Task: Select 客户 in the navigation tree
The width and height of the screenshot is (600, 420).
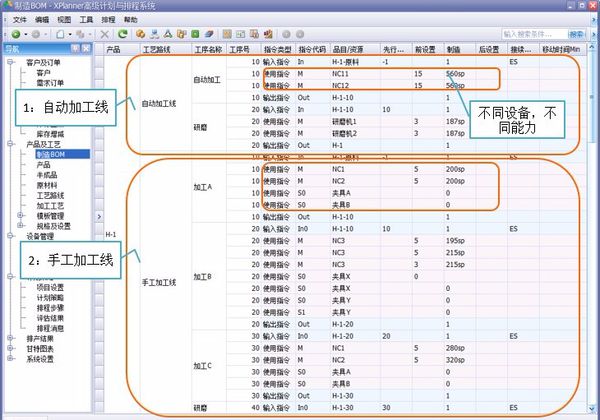Action: pyautogui.click(x=43, y=73)
